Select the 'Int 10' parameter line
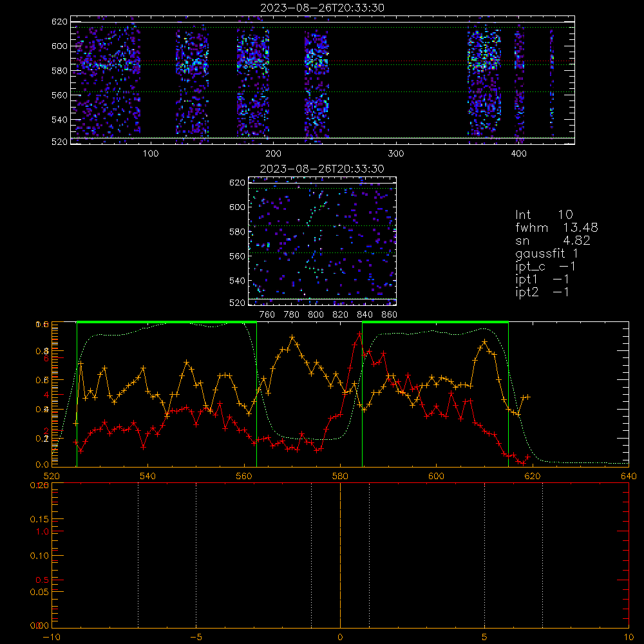Screen dimensions: 644x644 click(544, 214)
